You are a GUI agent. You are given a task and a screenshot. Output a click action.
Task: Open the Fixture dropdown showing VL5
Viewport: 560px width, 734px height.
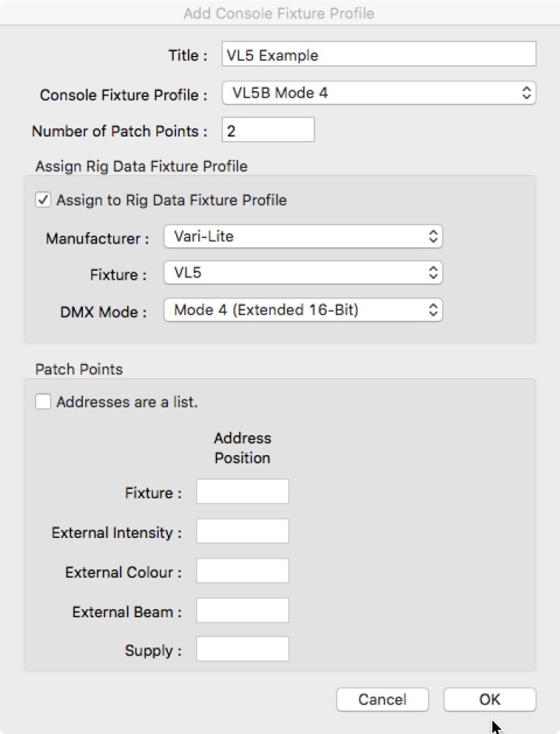pos(294,272)
